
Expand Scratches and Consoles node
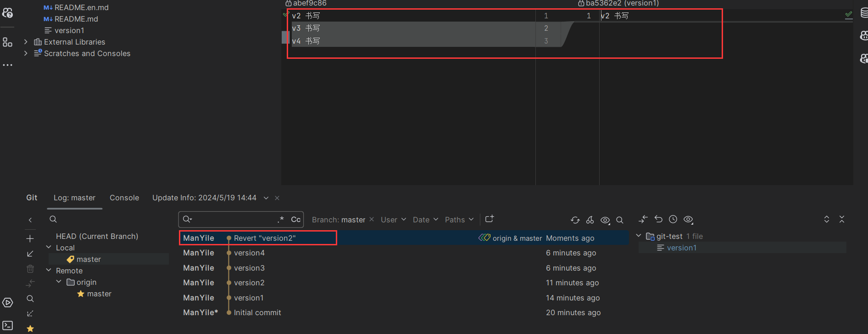tap(26, 53)
